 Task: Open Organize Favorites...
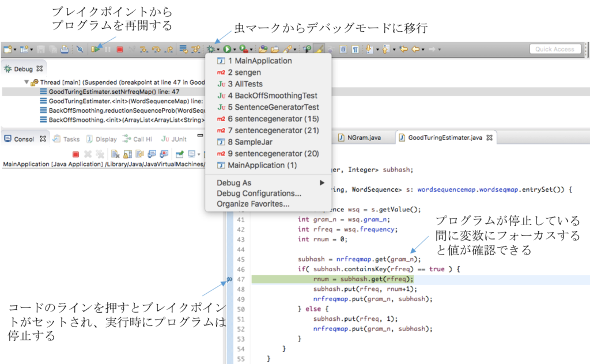[x=268, y=204]
